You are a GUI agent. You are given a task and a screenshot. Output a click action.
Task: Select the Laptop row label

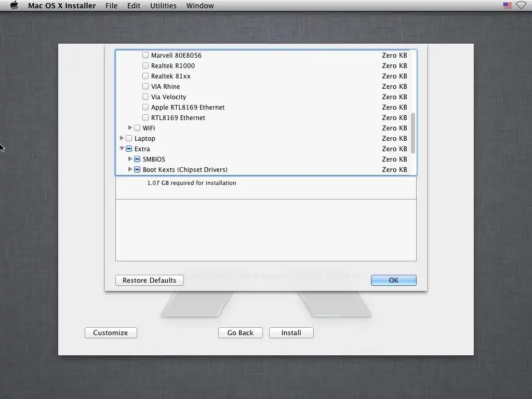(x=144, y=138)
